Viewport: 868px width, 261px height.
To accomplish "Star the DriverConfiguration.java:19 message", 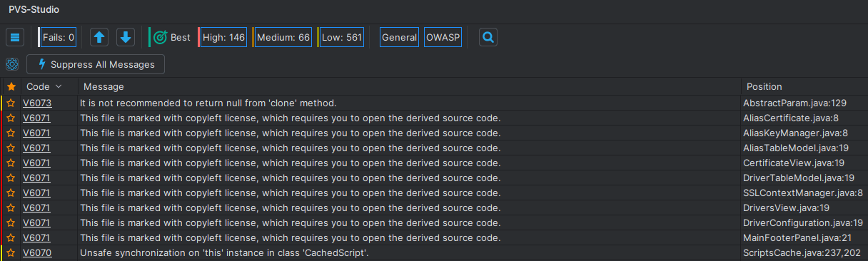I will pos(11,222).
